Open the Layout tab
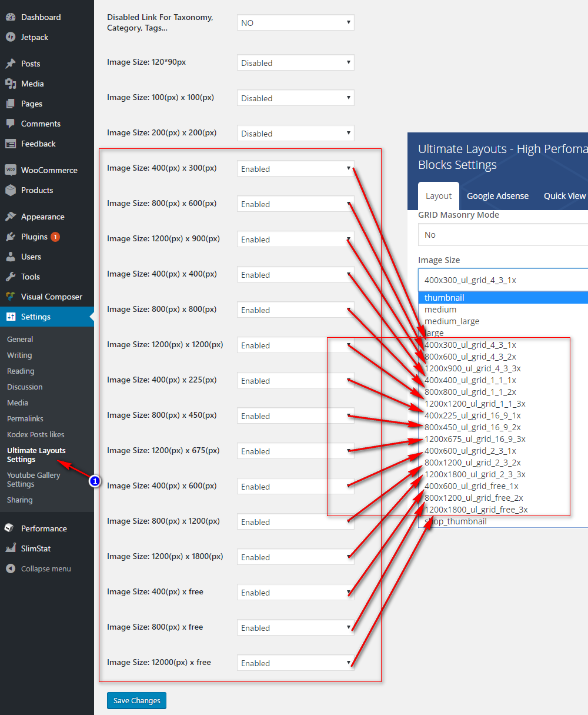The height and width of the screenshot is (715, 588). pos(439,196)
